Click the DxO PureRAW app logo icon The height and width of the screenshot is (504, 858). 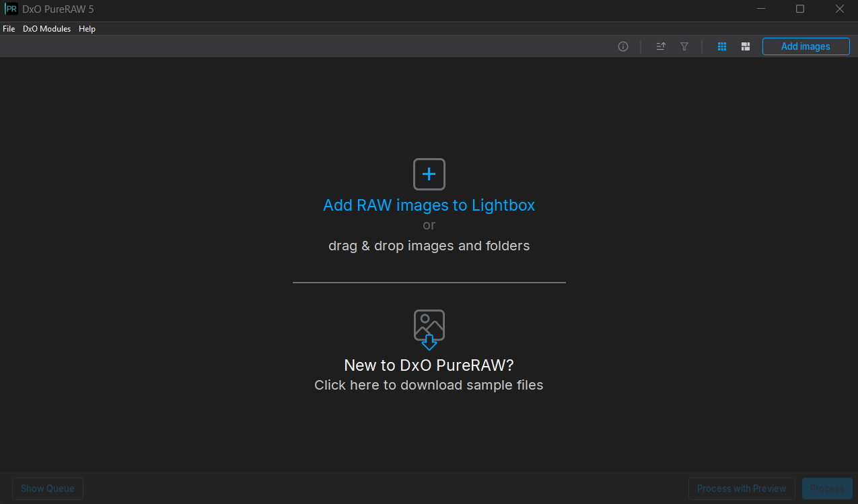[11, 9]
